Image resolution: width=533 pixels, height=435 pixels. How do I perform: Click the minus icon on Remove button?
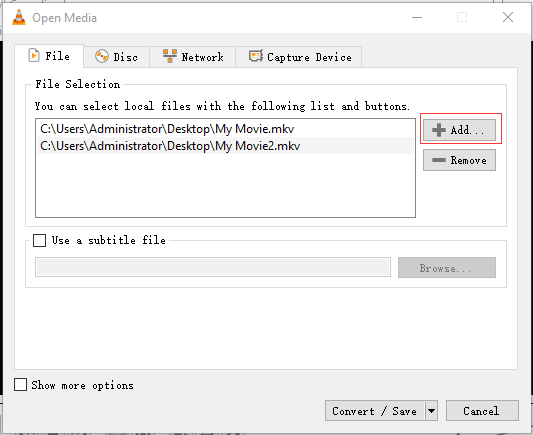coord(439,160)
